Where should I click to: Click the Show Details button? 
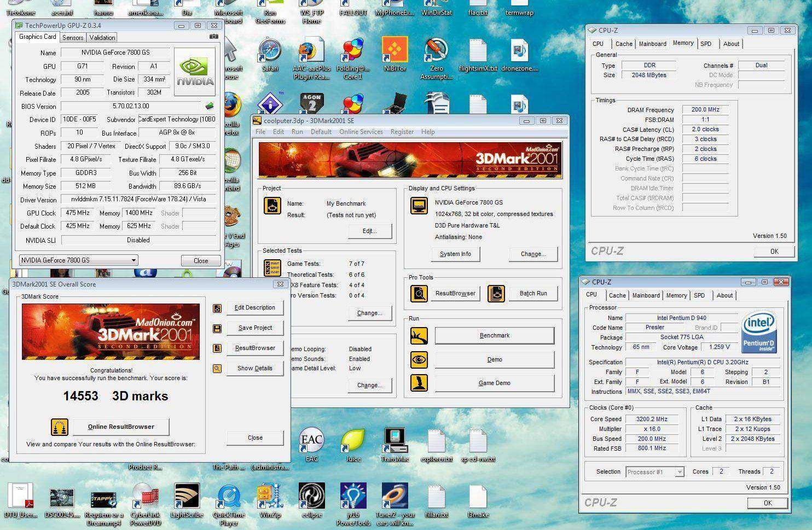point(255,369)
